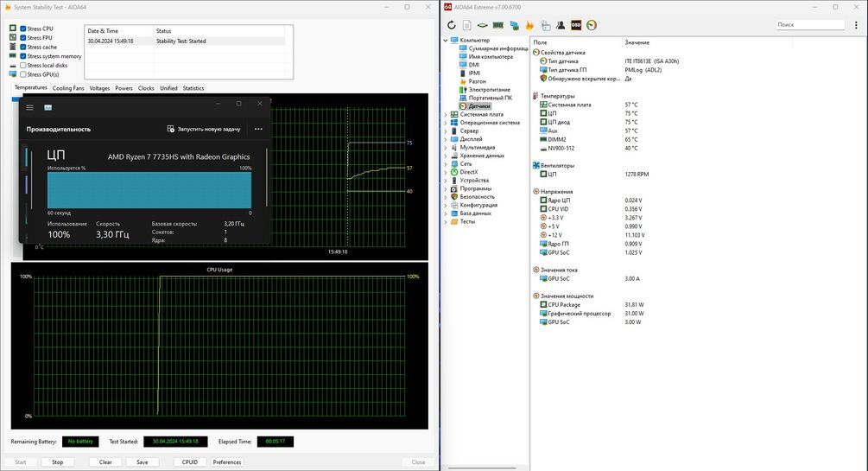Click the green chip icon in AIDA64 toolbar
This screenshot has height=471, width=868.
tap(482, 25)
